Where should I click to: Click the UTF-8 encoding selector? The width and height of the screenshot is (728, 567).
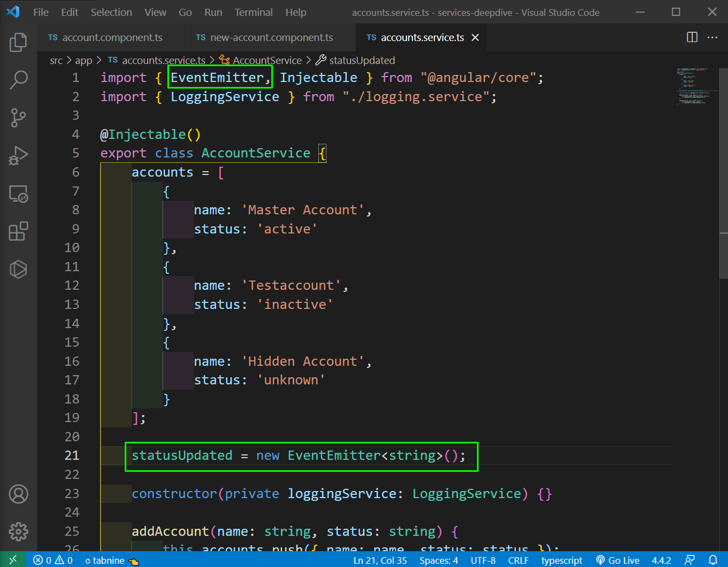point(483,560)
